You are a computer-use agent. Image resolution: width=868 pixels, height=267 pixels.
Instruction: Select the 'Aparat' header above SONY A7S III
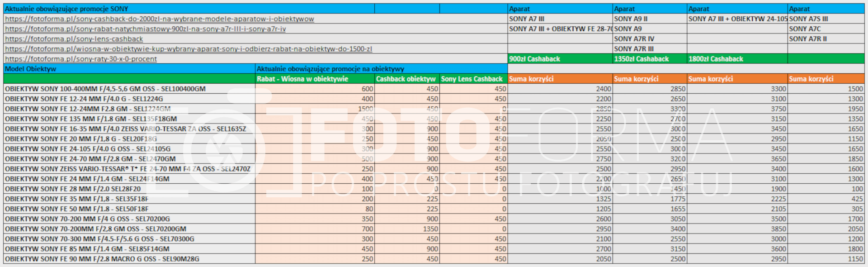[826, 9]
